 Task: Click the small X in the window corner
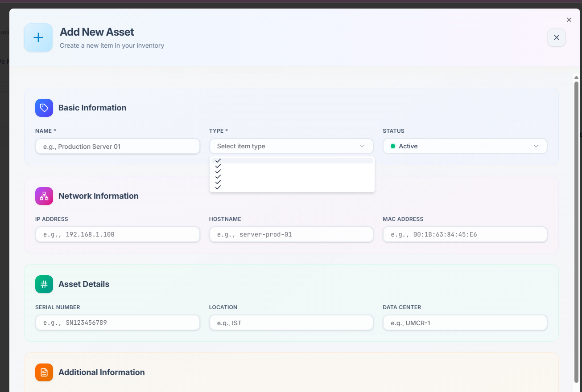tap(569, 20)
